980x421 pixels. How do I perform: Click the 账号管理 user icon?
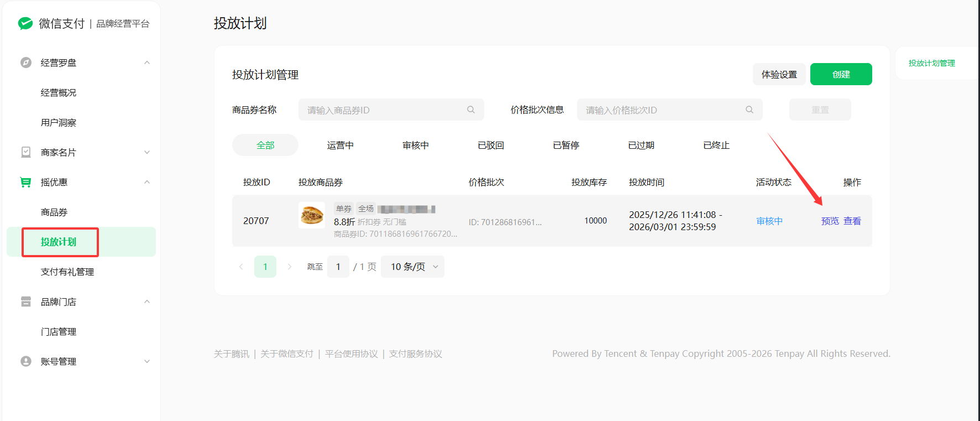[x=26, y=361]
